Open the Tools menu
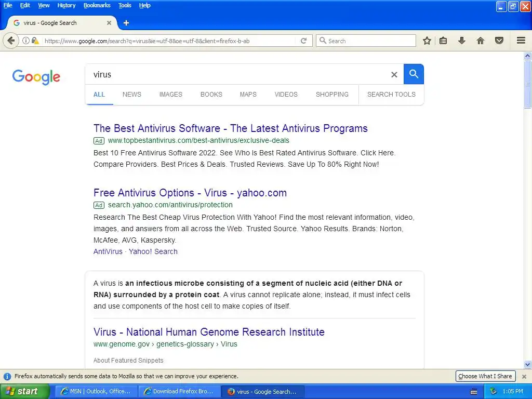The height and width of the screenshot is (399, 532). 125,5
